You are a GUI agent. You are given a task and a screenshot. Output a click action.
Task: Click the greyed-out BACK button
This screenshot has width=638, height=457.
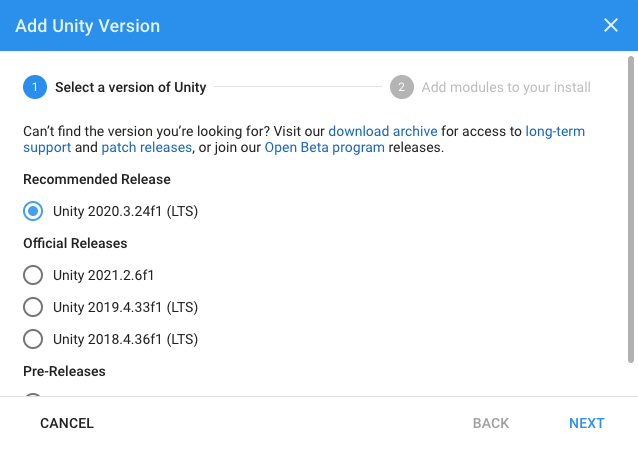click(491, 423)
